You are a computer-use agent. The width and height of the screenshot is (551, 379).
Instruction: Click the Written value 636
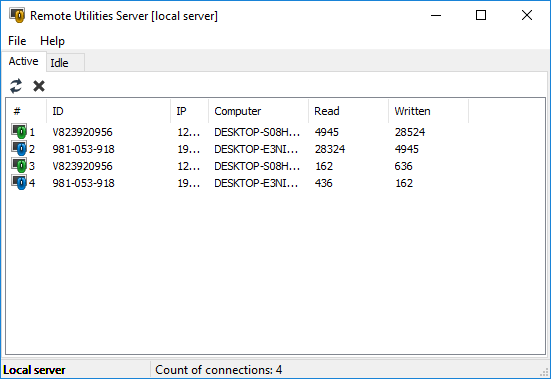point(403,166)
